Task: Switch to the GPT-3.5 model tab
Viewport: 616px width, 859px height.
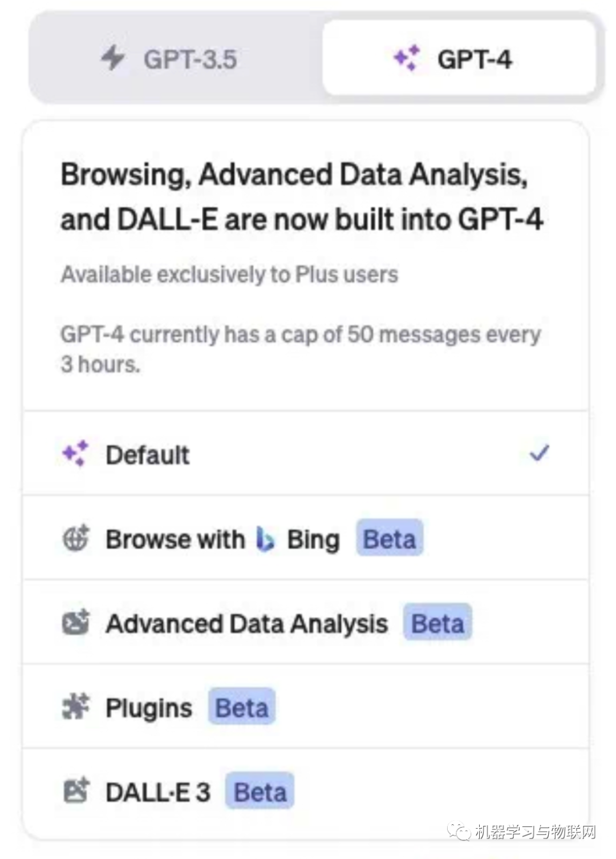Action: [176, 59]
